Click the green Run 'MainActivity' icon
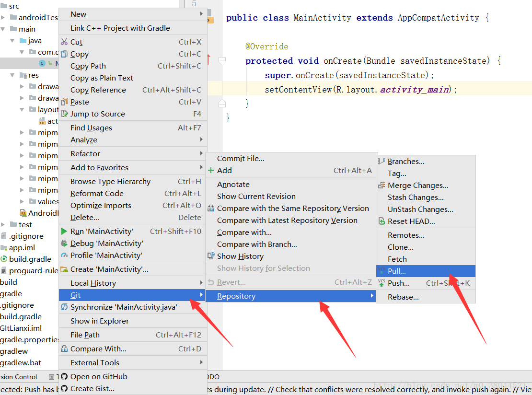Viewport: 532px width, 395px height. click(64, 232)
